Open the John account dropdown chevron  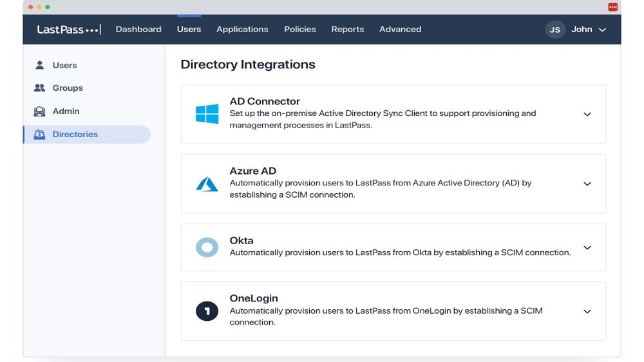pos(603,30)
